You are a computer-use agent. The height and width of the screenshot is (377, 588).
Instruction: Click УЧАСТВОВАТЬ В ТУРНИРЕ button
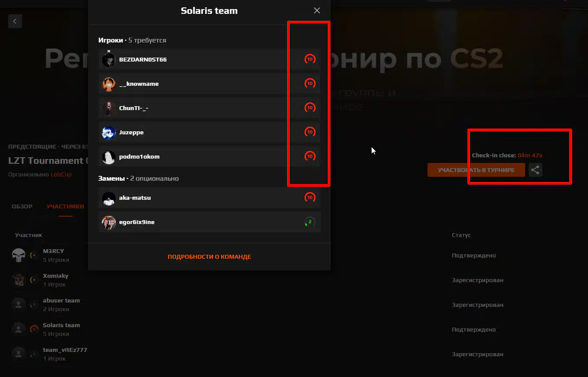tap(476, 170)
